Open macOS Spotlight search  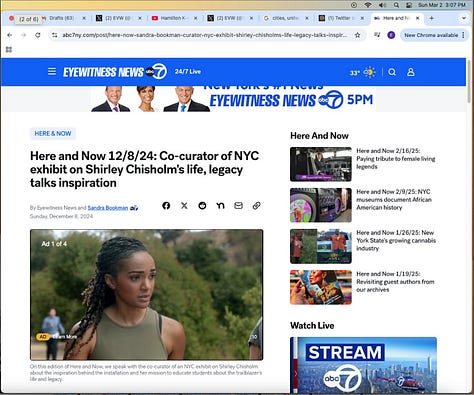coord(396,5)
